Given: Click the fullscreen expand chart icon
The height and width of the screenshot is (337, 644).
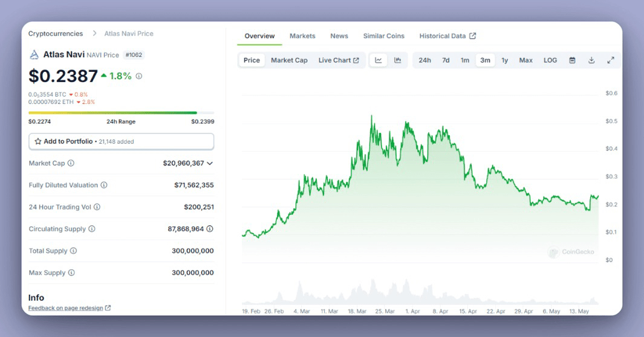Looking at the screenshot, I should tap(611, 60).
